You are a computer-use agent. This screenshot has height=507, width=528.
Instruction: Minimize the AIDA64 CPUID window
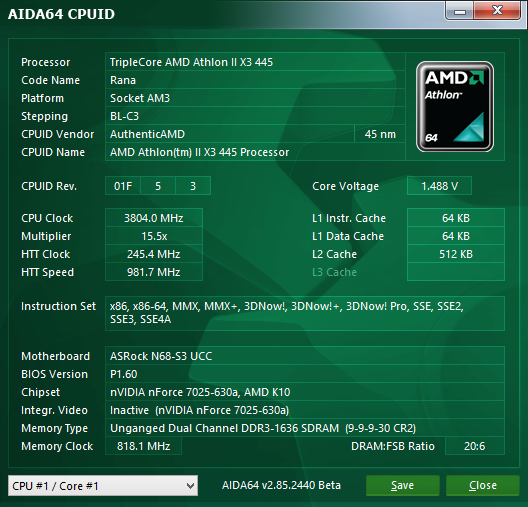pyautogui.click(x=460, y=11)
